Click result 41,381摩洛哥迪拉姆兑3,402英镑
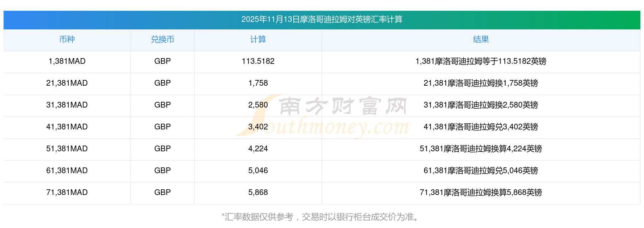 tap(481, 127)
